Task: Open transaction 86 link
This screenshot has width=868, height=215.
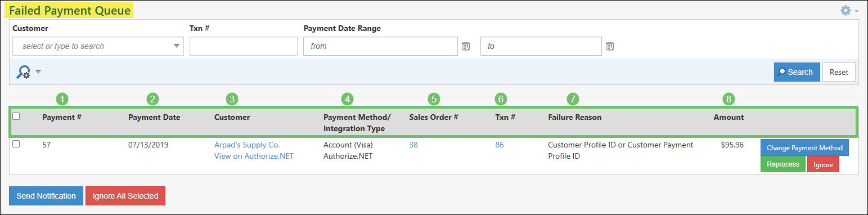Action: pos(500,145)
